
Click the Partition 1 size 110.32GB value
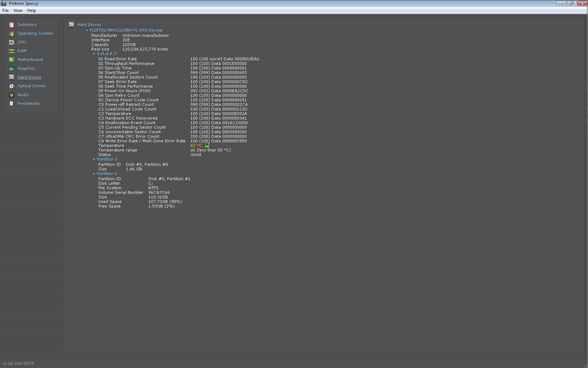[158, 197]
